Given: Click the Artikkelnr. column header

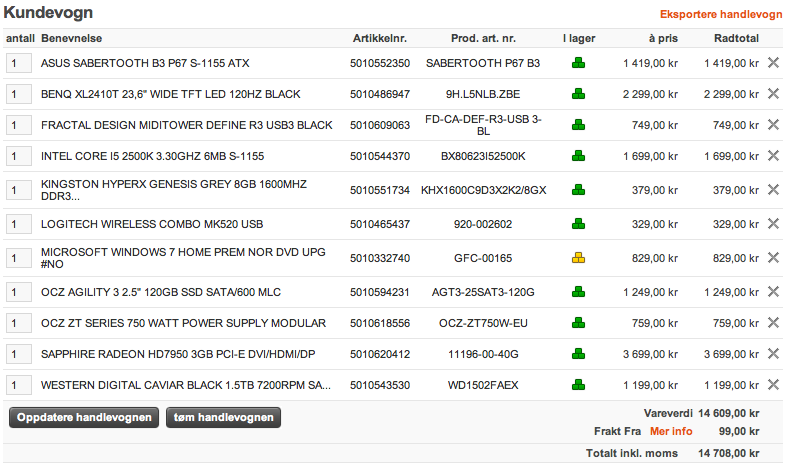Looking at the screenshot, I should tap(379, 38).
